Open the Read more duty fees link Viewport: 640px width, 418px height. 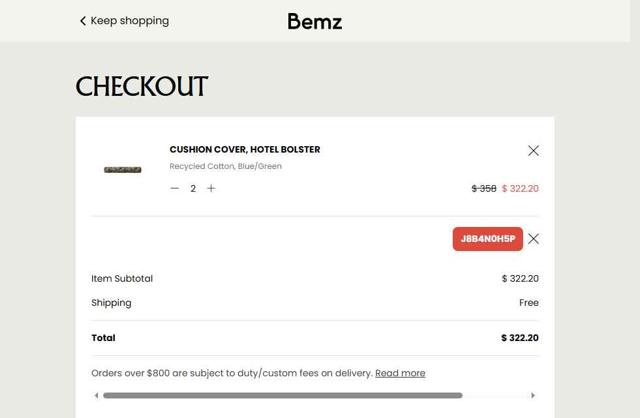click(400, 373)
